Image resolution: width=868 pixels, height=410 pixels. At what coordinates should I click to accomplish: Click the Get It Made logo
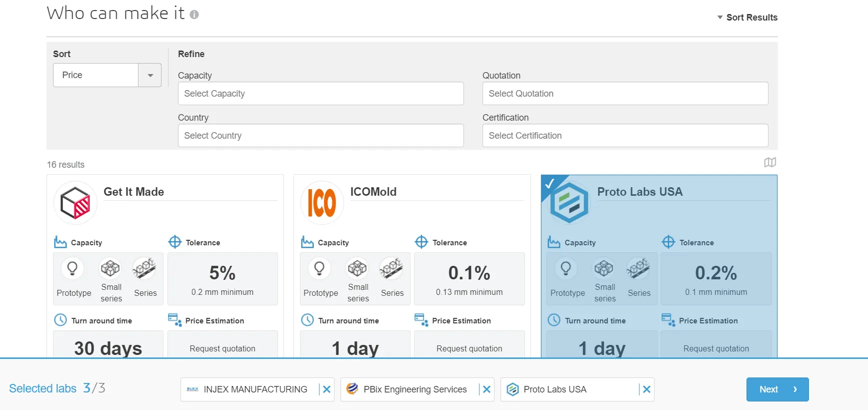75,203
